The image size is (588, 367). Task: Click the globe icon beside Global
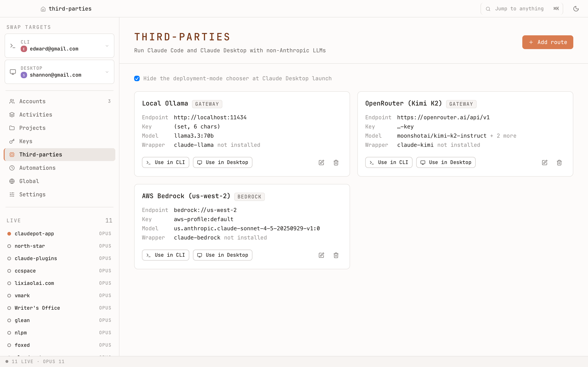(12, 181)
